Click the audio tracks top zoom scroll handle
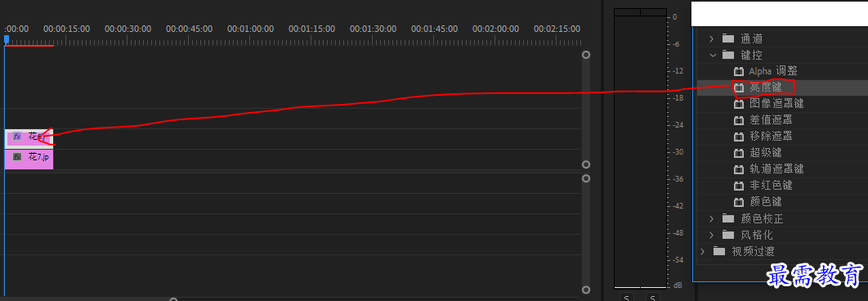868x301 pixels. 586,178
